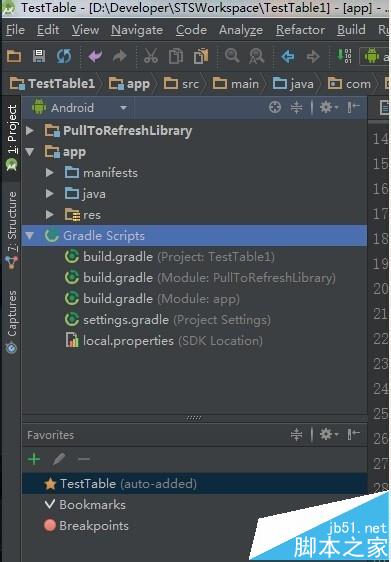Click the Replace magnifier icon
The height and width of the screenshot is (562, 391).
coord(257,56)
